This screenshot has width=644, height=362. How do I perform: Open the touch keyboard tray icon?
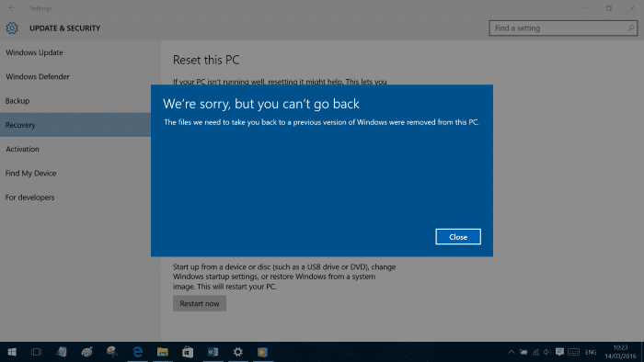(x=574, y=352)
